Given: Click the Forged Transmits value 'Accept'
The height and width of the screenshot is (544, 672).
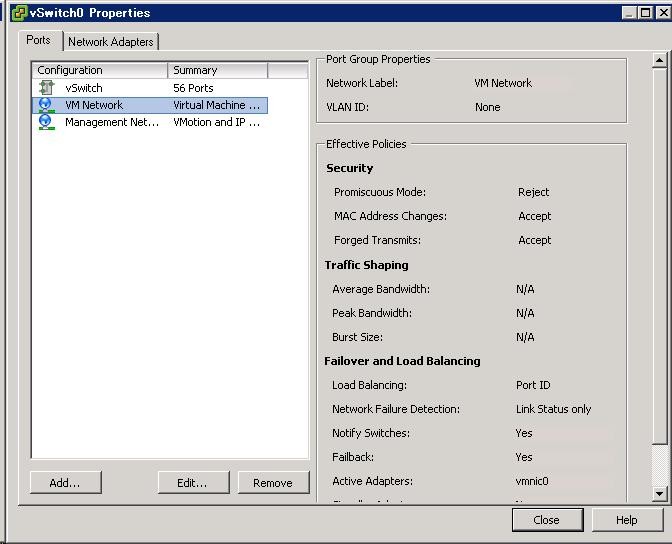Looking at the screenshot, I should pos(535,240).
